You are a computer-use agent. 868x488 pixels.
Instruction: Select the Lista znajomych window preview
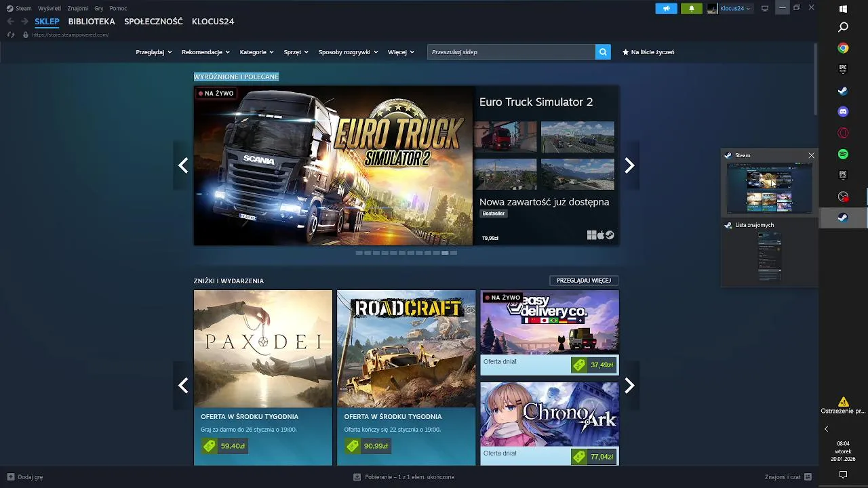coord(769,257)
